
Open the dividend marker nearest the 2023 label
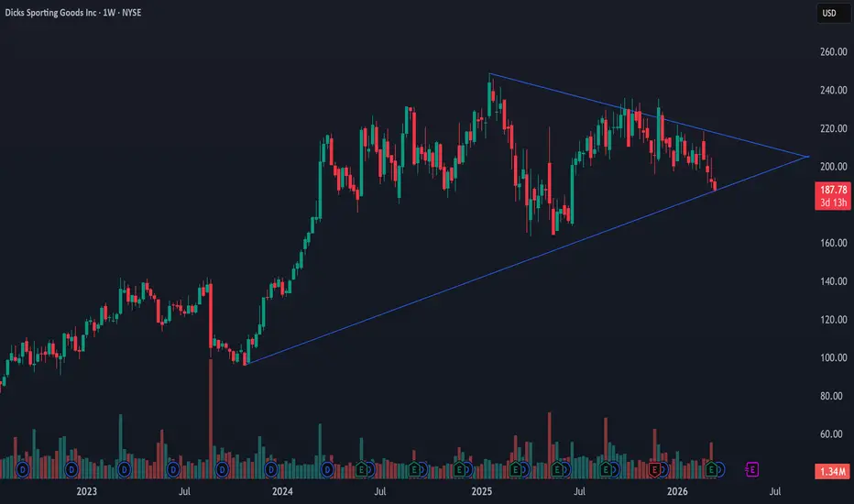71,469
